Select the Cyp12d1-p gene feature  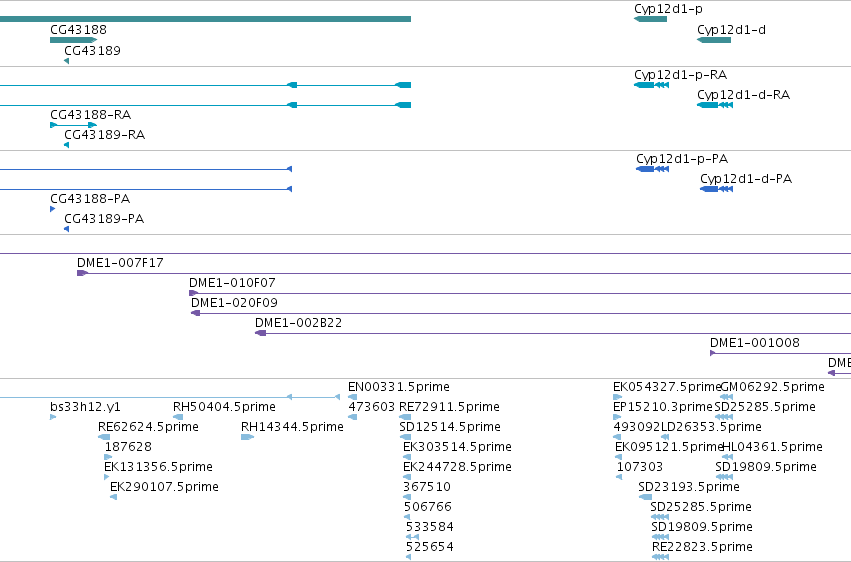650,19
